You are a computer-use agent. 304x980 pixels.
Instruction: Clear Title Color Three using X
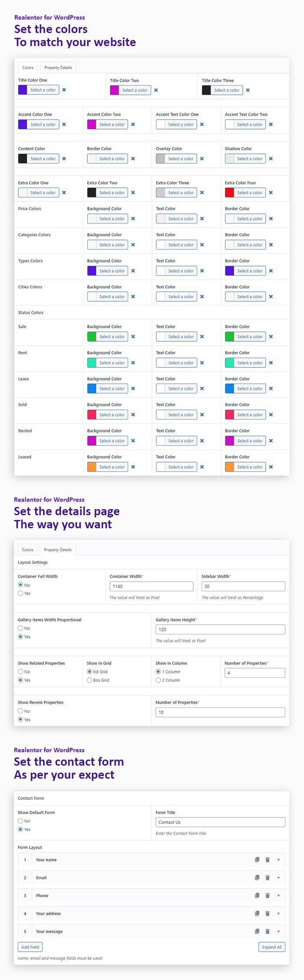point(248,90)
